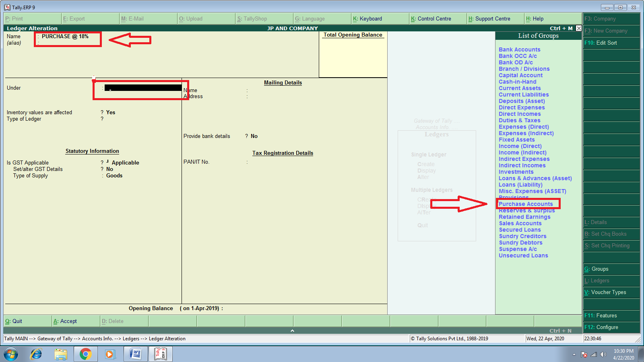Select Investments group
This screenshot has height=362, width=644.
pos(516,172)
